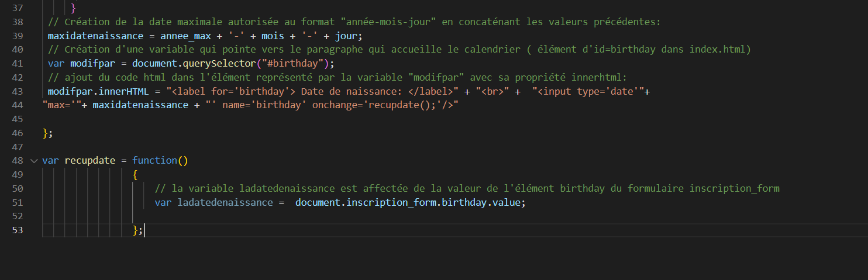Click the function keyword on line 48

pyautogui.click(x=154, y=161)
